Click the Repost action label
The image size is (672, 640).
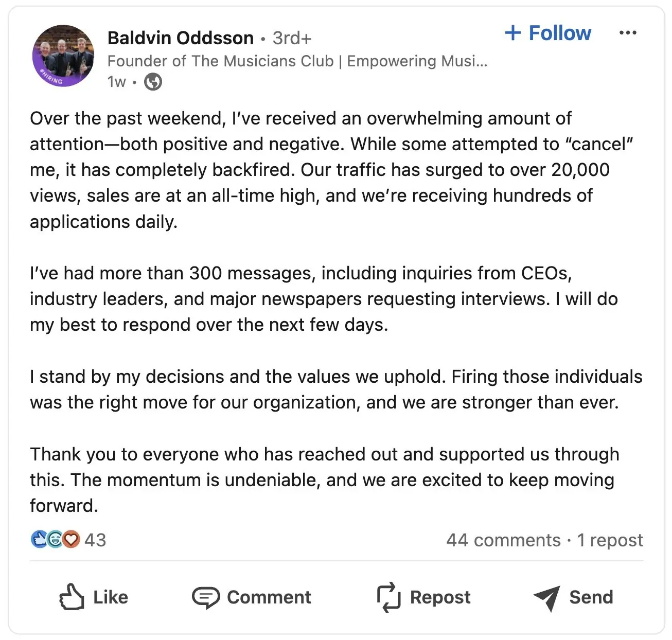pyautogui.click(x=440, y=597)
